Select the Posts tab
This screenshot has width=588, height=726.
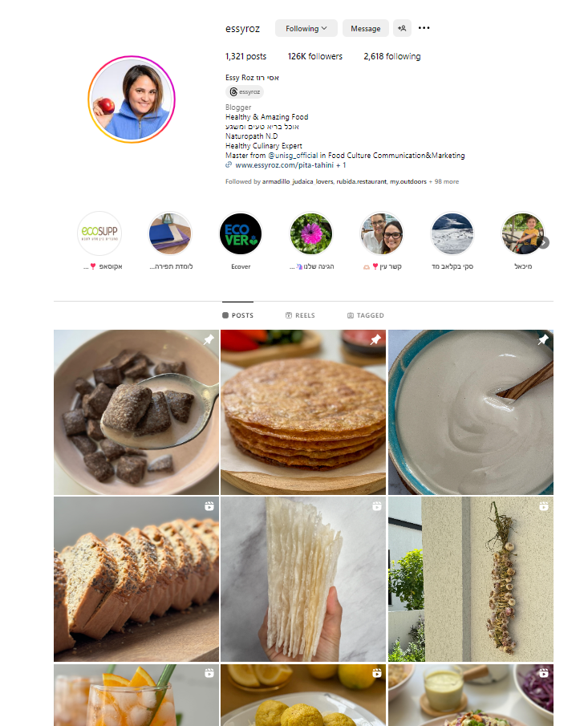coord(237,315)
